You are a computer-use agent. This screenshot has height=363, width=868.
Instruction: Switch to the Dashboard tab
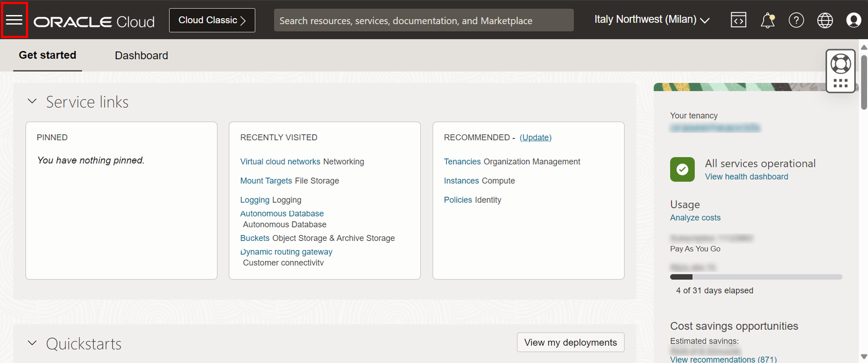click(141, 55)
